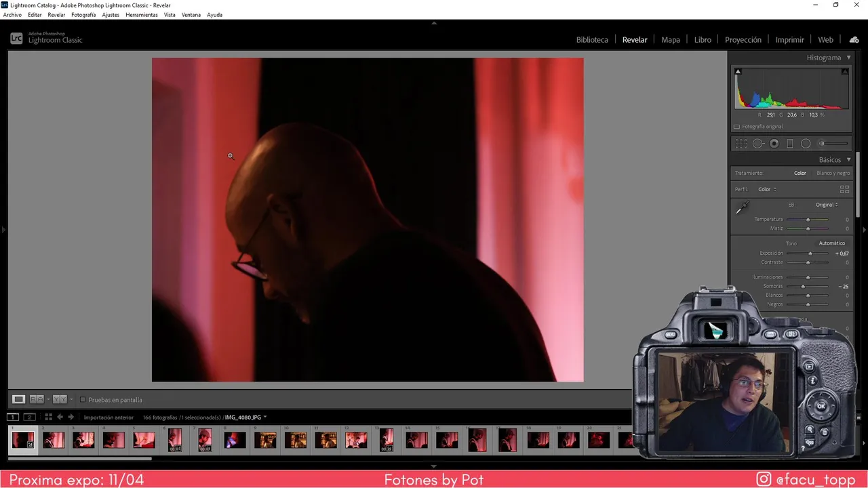
Task: Switch to Loupe view in toolbar
Action: (18, 399)
